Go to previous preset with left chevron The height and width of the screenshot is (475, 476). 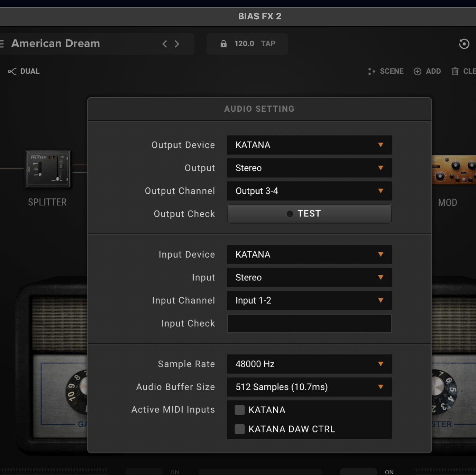point(165,44)
